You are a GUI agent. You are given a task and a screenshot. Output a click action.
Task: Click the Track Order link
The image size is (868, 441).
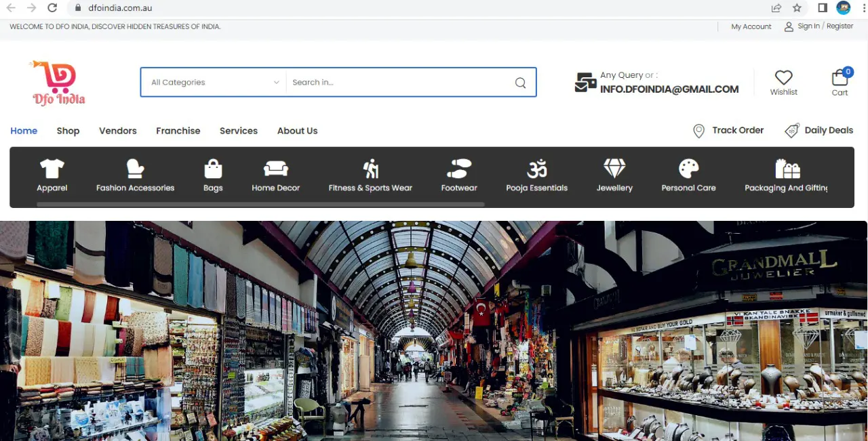[737, 130]
